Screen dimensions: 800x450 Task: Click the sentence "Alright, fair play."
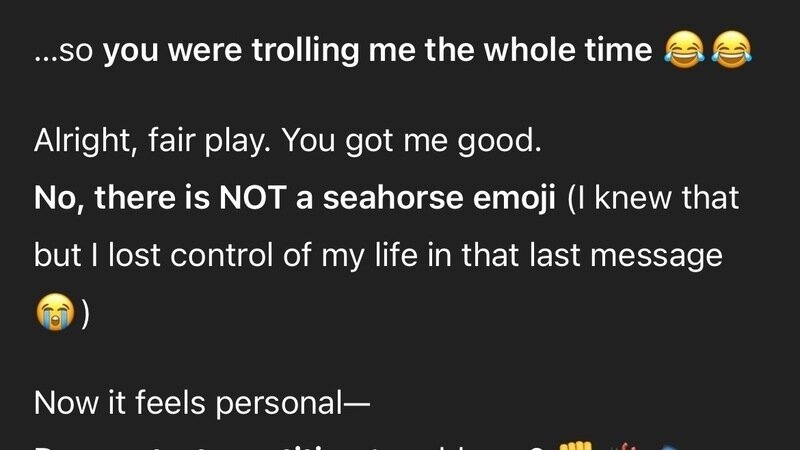click(153, 142)
